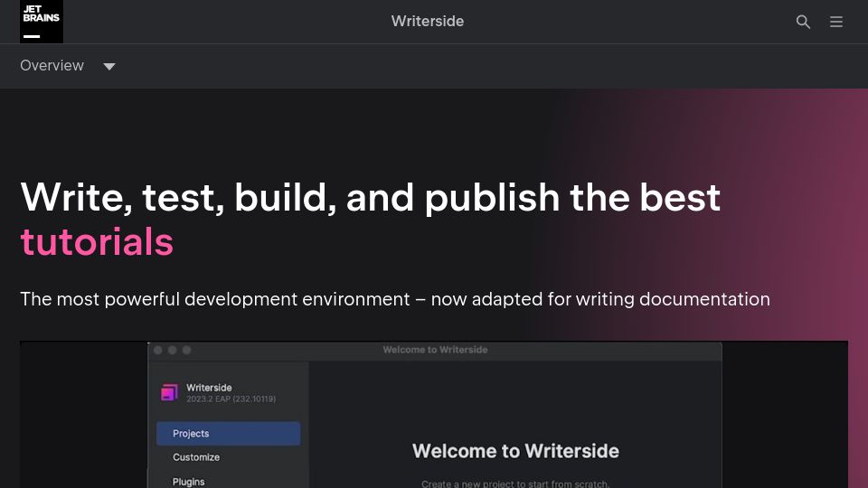Screen dimensions: 868x488
Task: Select Customize in the Writerside welcome sidebar
Action: pos(196,457)
